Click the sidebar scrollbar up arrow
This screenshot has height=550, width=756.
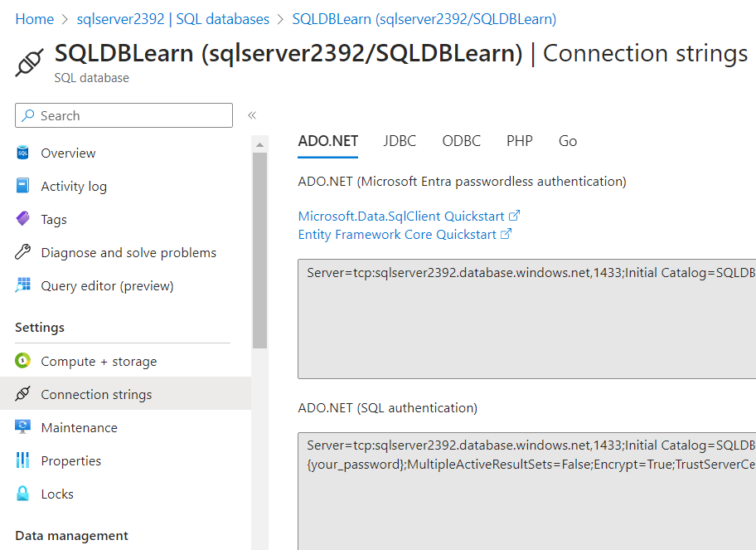pos(260,144)
